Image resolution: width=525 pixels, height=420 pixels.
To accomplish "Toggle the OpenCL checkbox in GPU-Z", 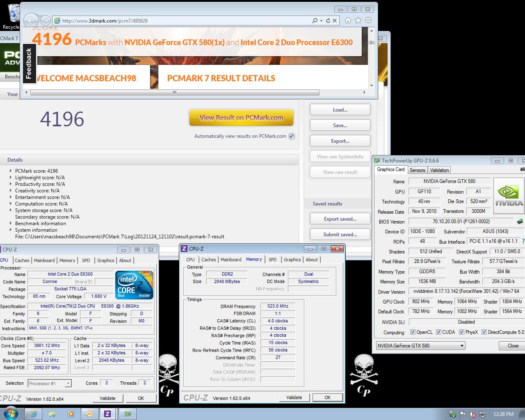I will 412,332.
